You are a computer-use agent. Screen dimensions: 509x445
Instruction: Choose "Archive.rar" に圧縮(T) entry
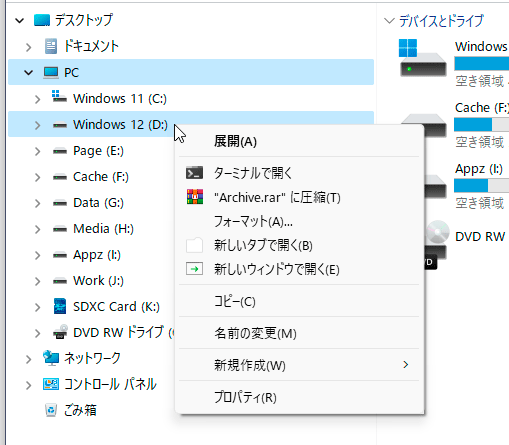(299, 197)
